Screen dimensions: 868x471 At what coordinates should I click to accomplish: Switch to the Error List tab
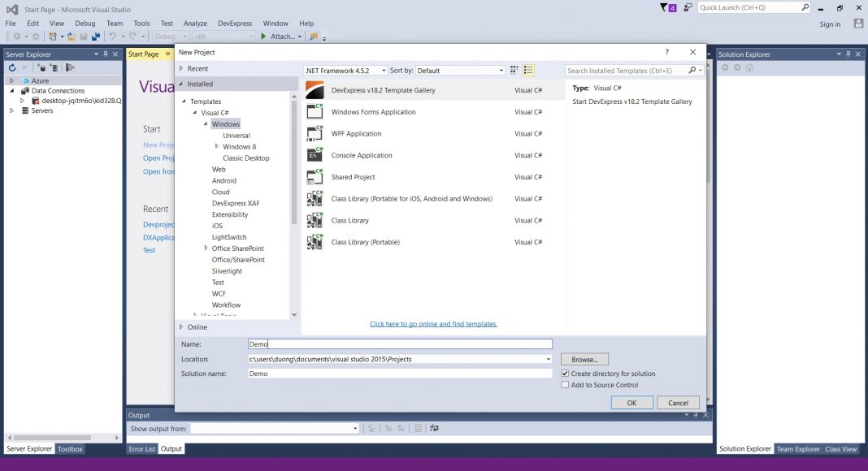[142, 448]
